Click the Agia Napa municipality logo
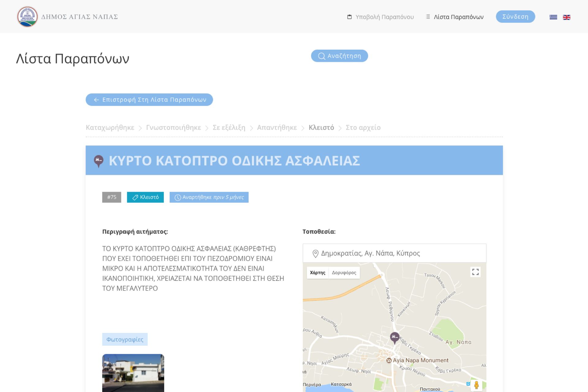588x392 pixels. point(27,17)
